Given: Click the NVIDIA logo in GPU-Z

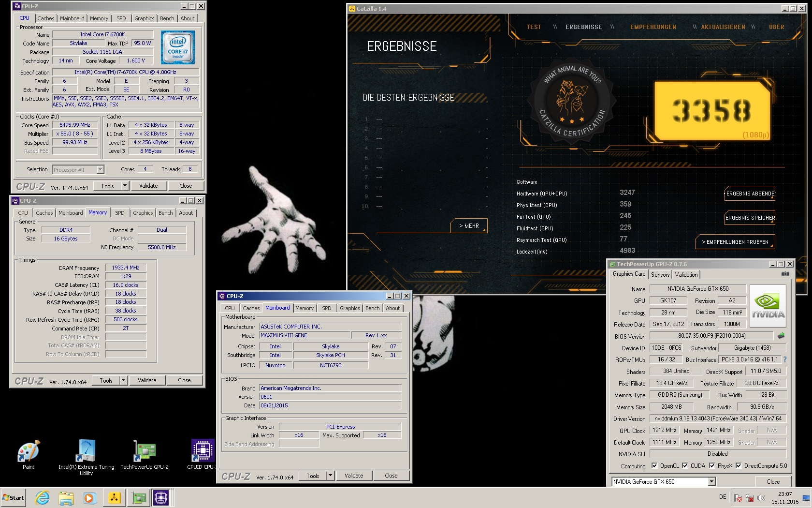Looking at the screenshot, I should (768, 305).
